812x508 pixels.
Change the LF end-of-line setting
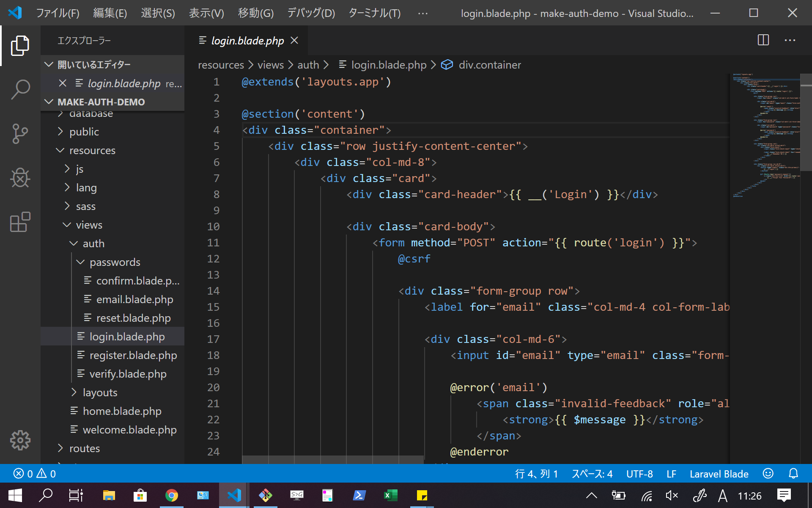tap(671, 474)
